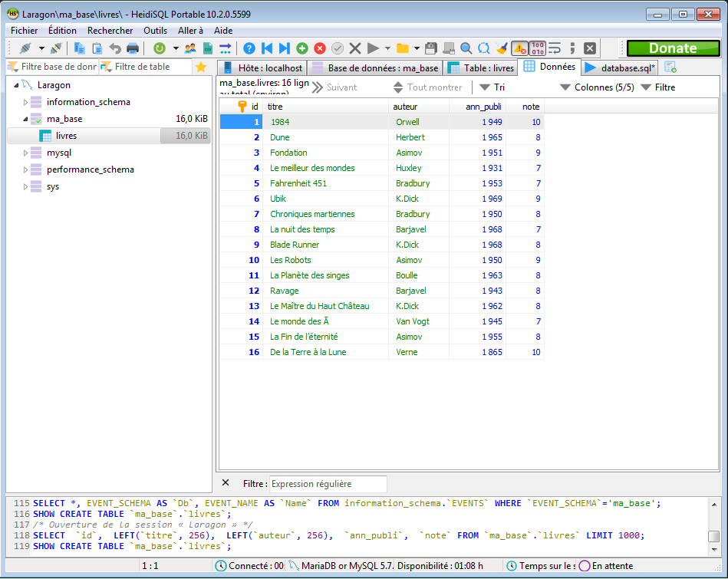Click the Paste clipboard icon
The height and width of the screenshot is (579, 728).
tap(97, 48)
